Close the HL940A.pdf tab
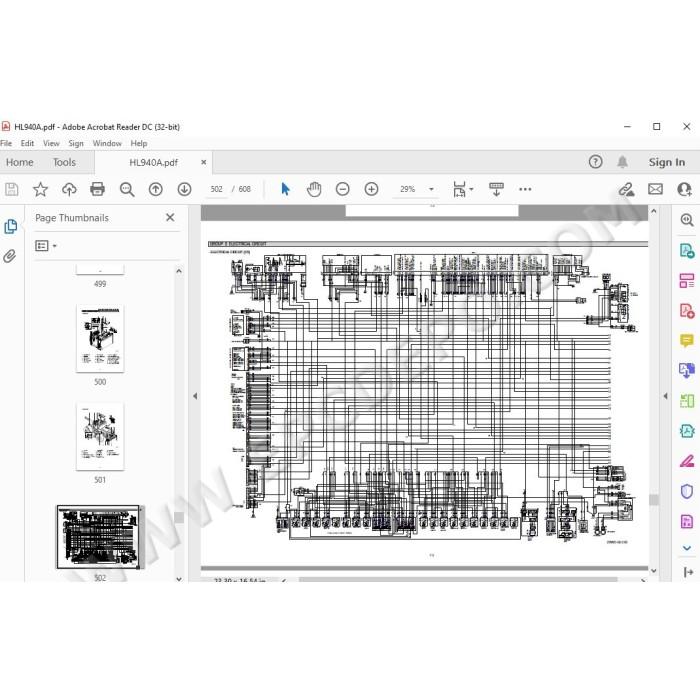700x700 pixels. pyautogui.click(x=204, y=162)
